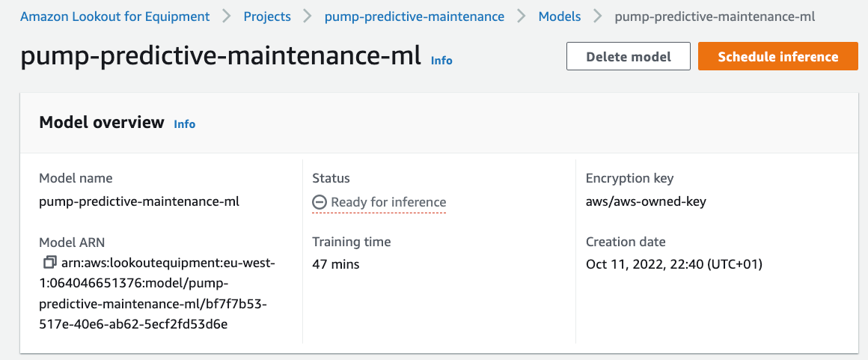Click chevron after Amazon Lookout for Equipment
Image resolution: width=868 pixels, height=360 pixels.
click(x=227, y=16)
